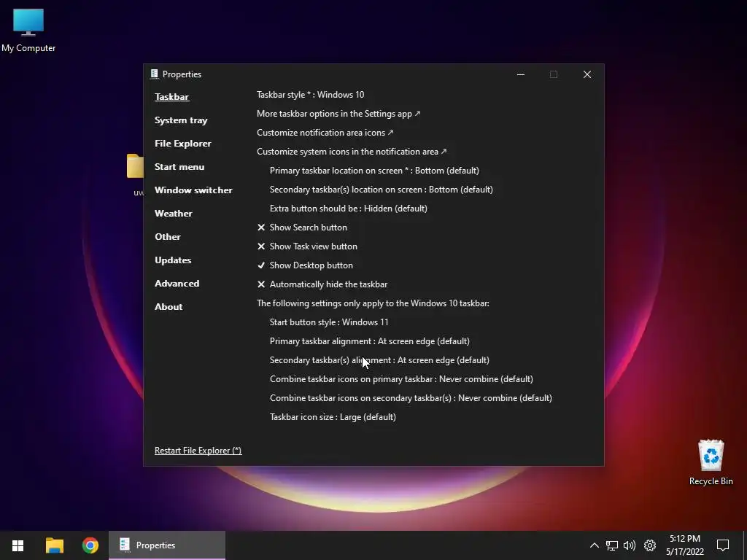Viewport: 747px width, 560px height.
Task: Switch to the Start menu section
Action: click(x=179, y=167)
